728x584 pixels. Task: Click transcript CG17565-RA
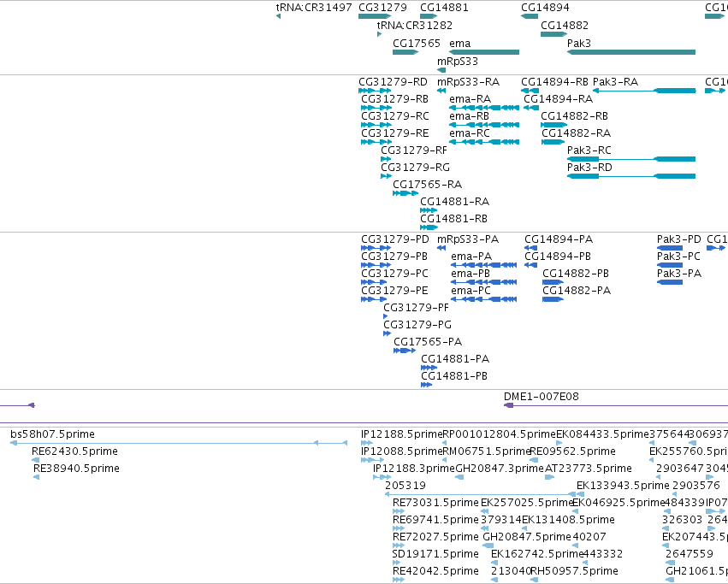click(x=428, y=185)
